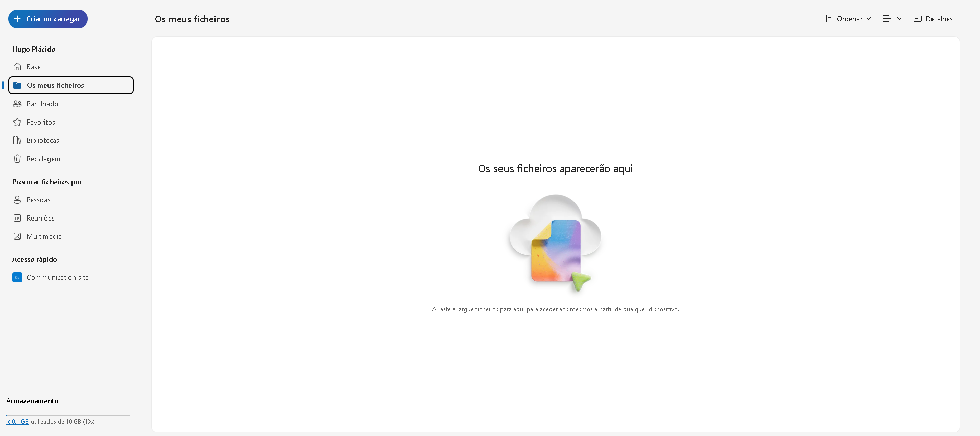The width and height of the screenshot is (980, 436).
Task: Go to Base label in sidebar
Action: tap(34, 67)
